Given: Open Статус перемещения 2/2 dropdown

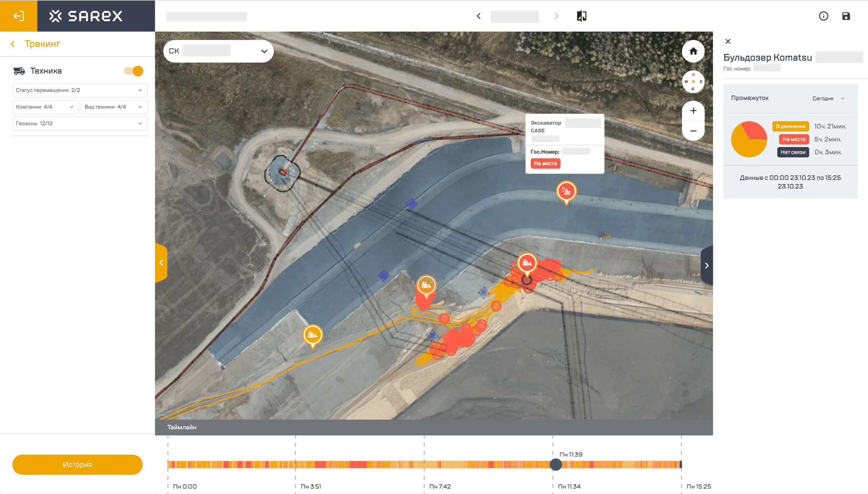Looking at the screenshot, I should click(80, 90).
